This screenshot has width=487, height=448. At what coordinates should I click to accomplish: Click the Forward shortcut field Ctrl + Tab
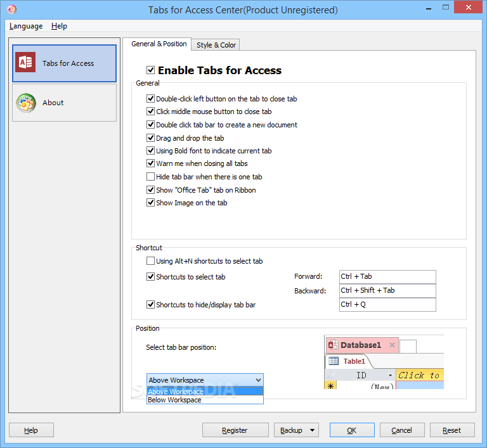point(387,277)
